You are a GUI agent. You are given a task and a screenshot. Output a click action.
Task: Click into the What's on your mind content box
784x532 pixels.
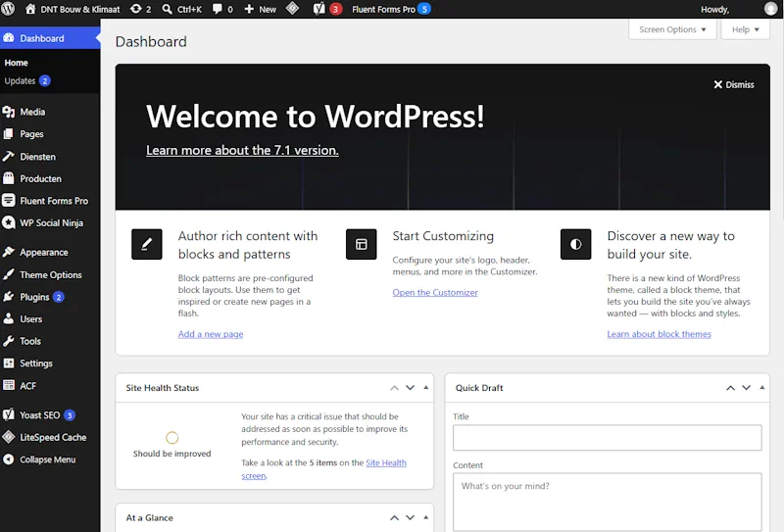(x=607, y=502)
